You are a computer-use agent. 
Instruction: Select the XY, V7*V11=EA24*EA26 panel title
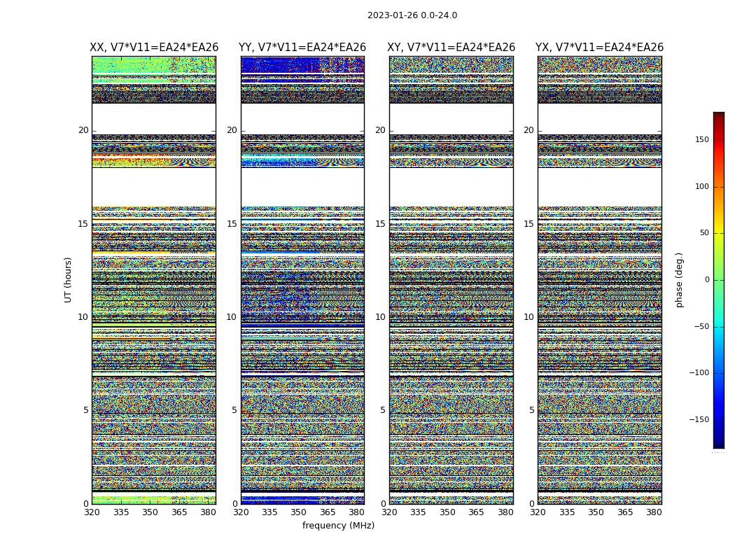(451, 48)
